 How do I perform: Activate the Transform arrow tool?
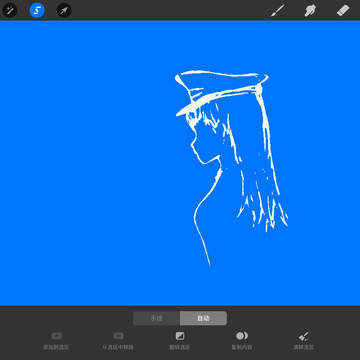64,11
